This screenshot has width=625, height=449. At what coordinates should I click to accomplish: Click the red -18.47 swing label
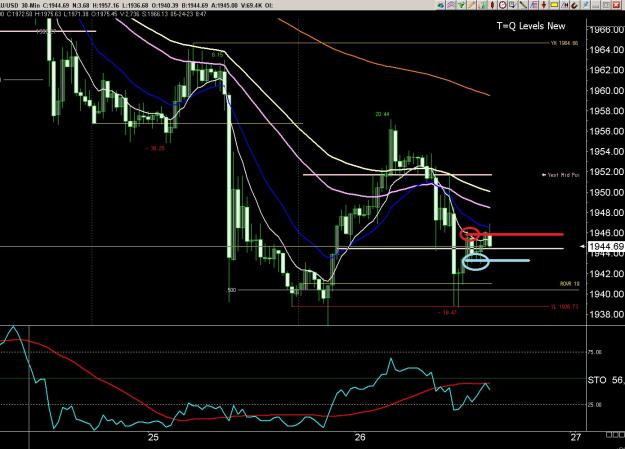[x=447, y=313]
